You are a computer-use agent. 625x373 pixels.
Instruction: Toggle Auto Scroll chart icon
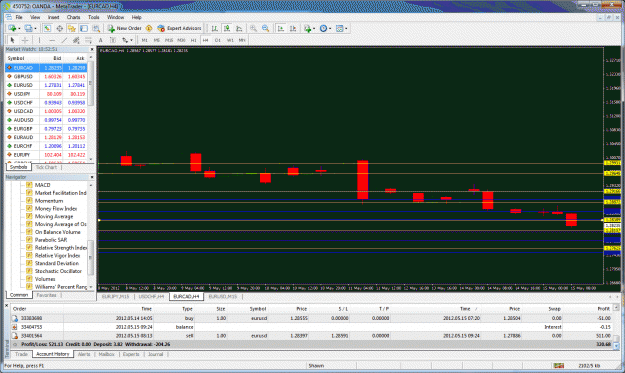tap(281, 28)
